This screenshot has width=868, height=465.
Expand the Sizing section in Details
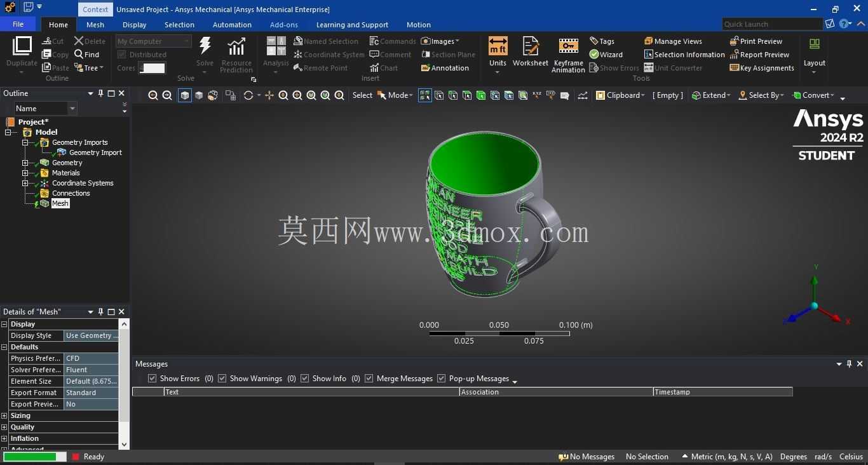tap(4, 415)
